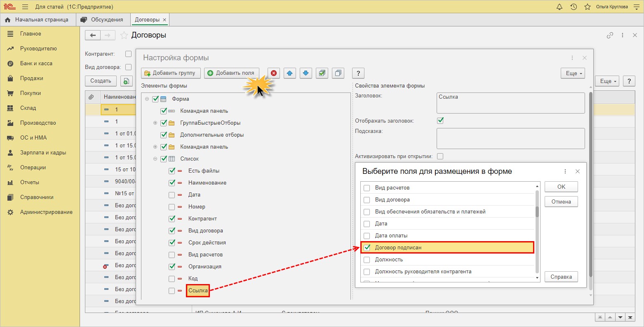Confirm the field selection with OK
The image size is (644, 327).
click(x=561, y=187)
